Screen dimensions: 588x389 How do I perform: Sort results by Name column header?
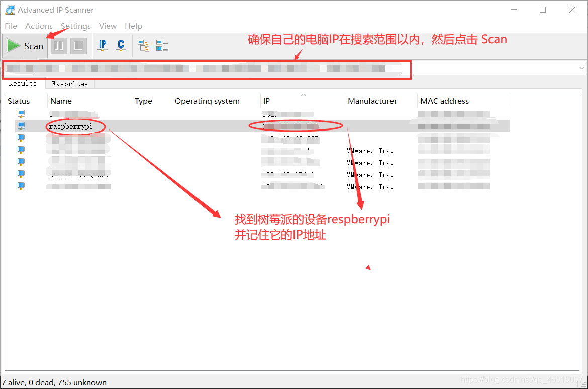click(89, 101)
